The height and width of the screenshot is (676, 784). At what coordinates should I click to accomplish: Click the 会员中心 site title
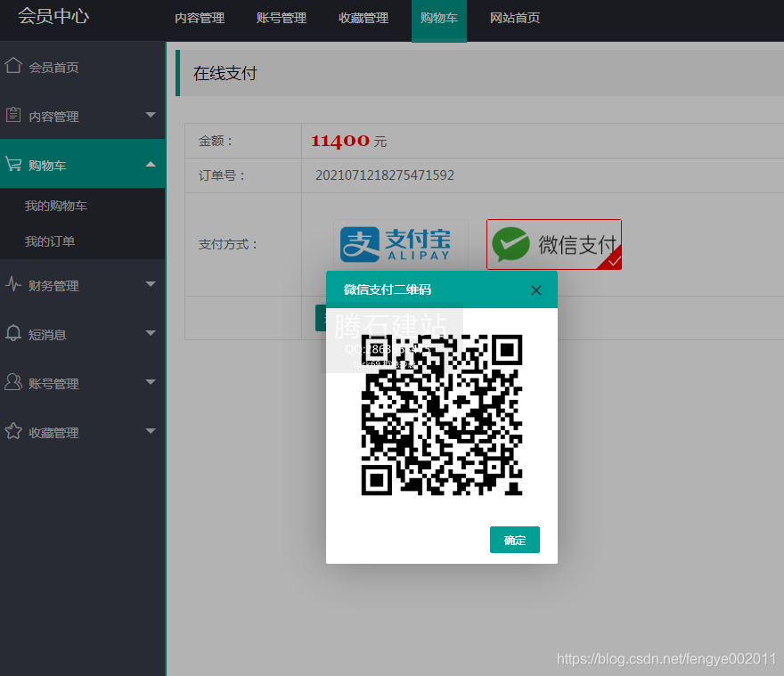53,16
